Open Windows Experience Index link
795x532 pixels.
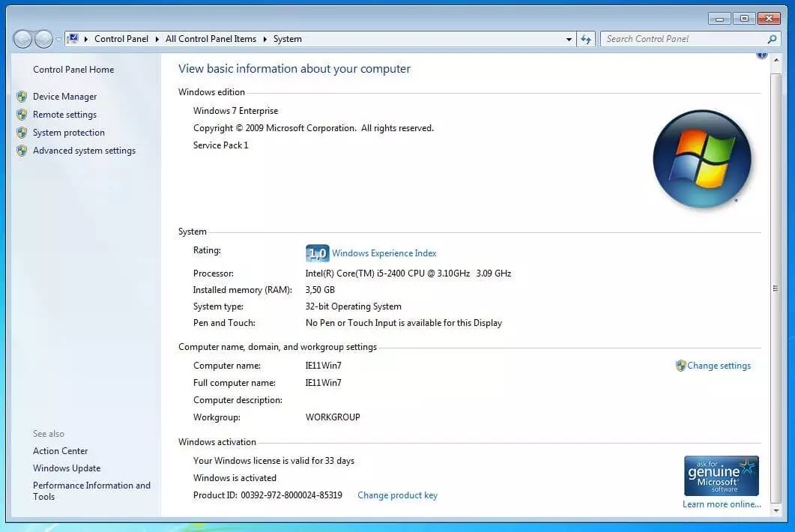coord(384,253)
